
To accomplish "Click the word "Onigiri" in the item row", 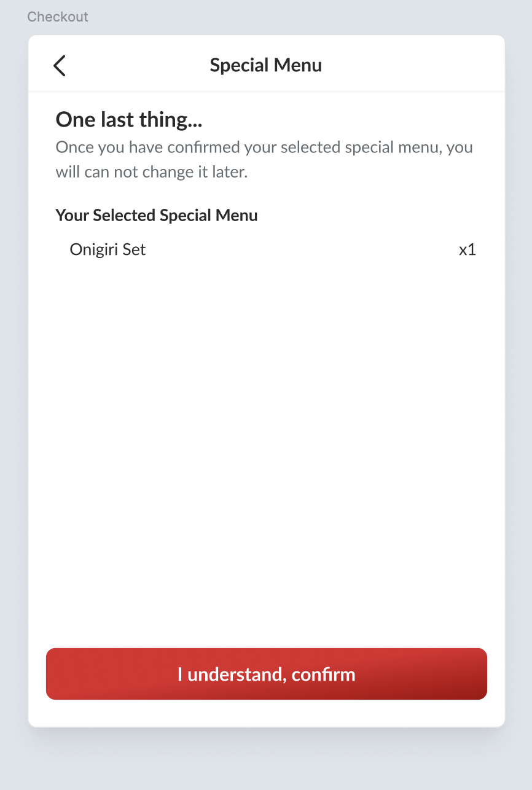I will pos(94,250).
